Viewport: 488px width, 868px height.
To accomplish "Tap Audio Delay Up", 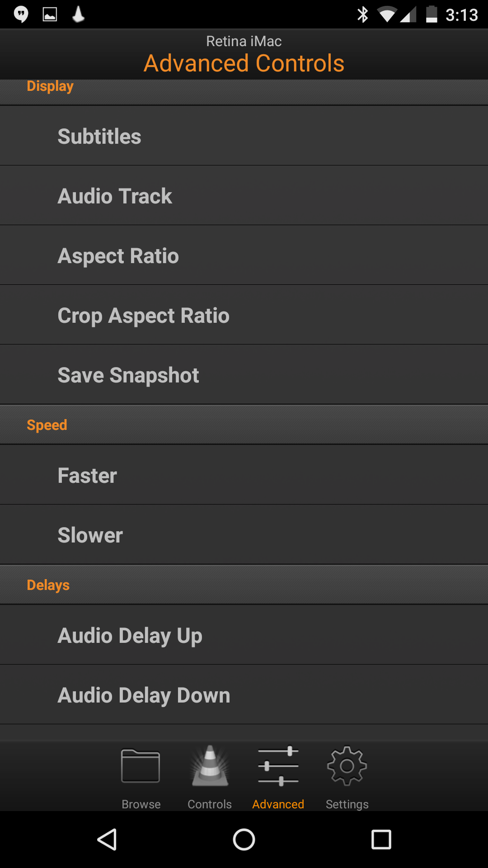I will [244, 635].
